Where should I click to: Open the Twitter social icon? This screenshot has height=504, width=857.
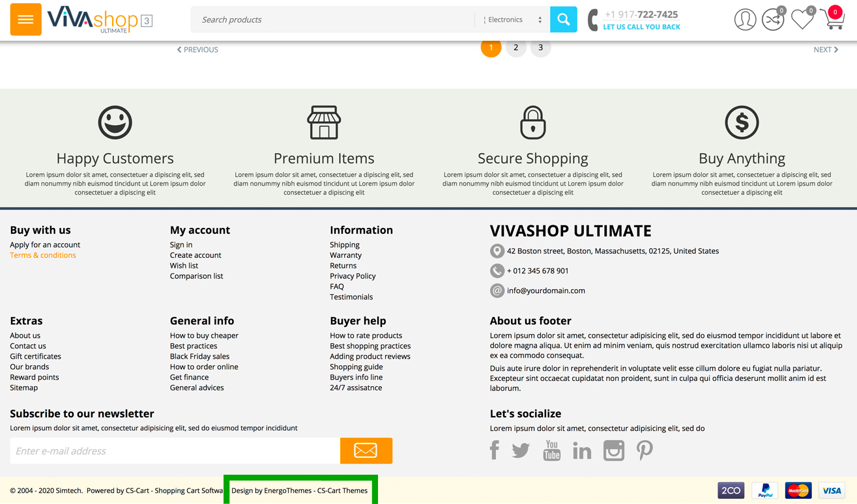(521, 451)
